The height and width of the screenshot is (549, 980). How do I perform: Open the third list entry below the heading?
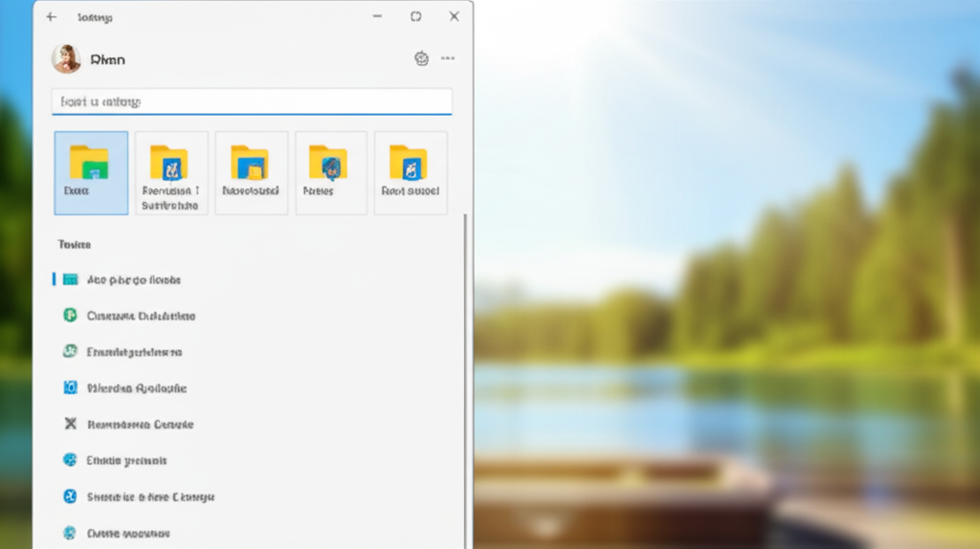(134, 352)
